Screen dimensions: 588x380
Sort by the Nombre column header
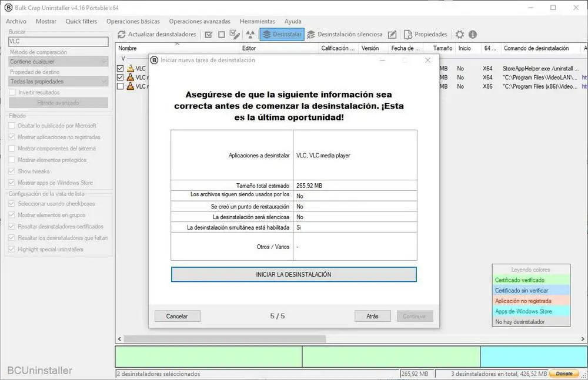click(177, 48)
